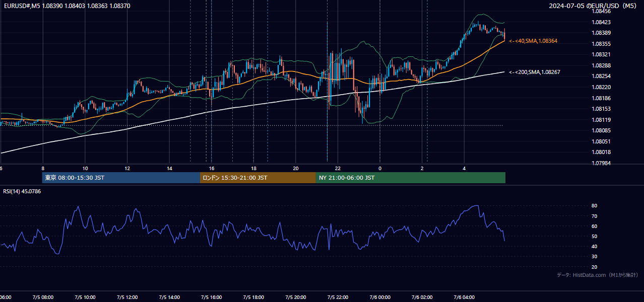Click the 7/5 14:00 time label
644x302 pixels.
[x=169, y=297]
